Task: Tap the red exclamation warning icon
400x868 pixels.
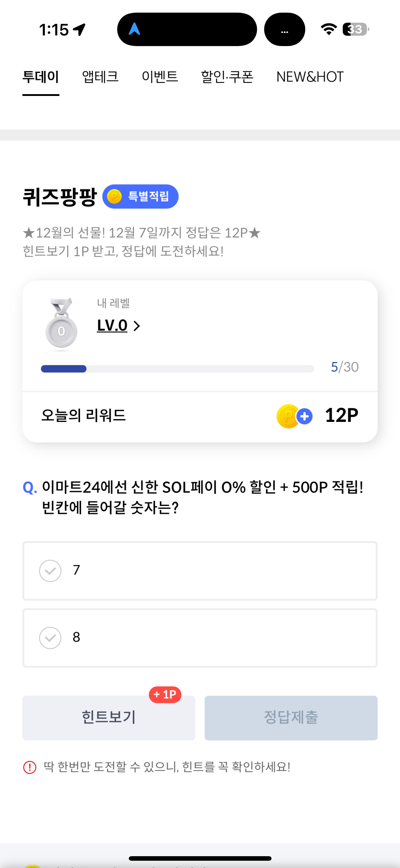Action: (30, 767)
